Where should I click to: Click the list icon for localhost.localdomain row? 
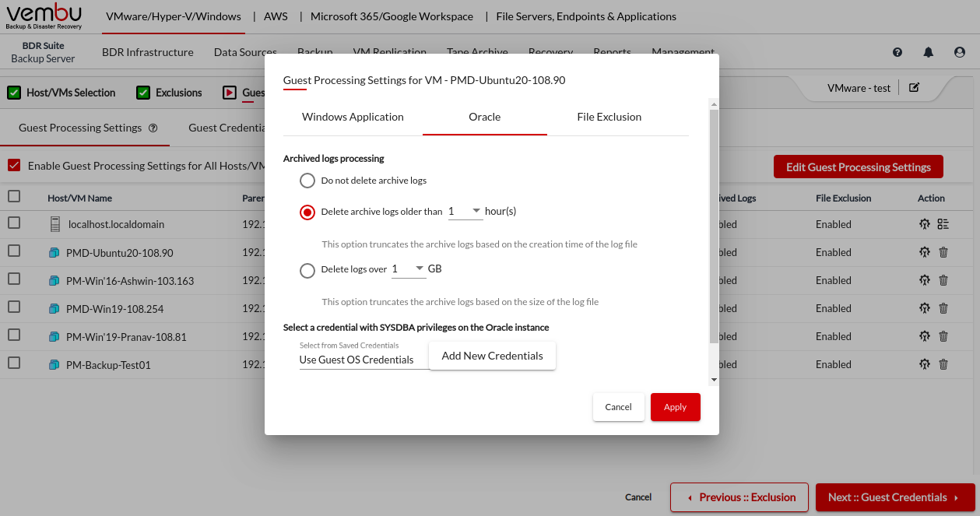pyautogui.click(x=943, y=224)
